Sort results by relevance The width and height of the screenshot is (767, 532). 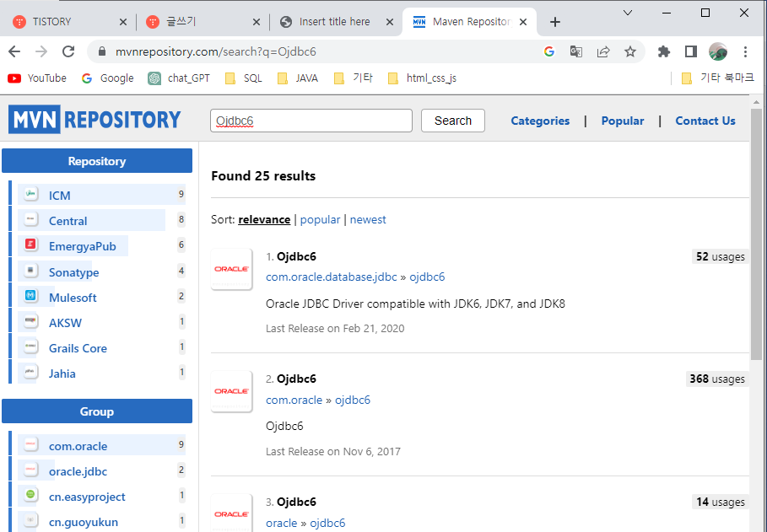tap(264, 219)
